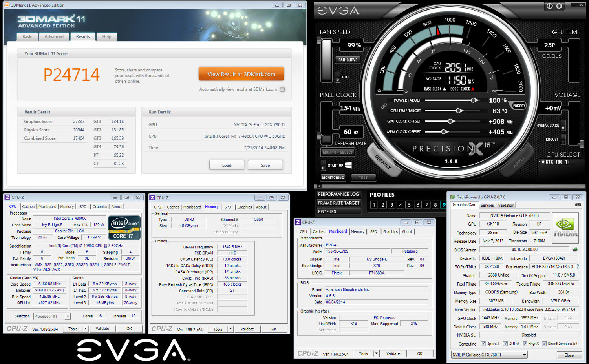Click the 3DMark 11 title bar app icon
Image resolution: width=589 pixels, height=364 pixels.
tap(7, 5)
